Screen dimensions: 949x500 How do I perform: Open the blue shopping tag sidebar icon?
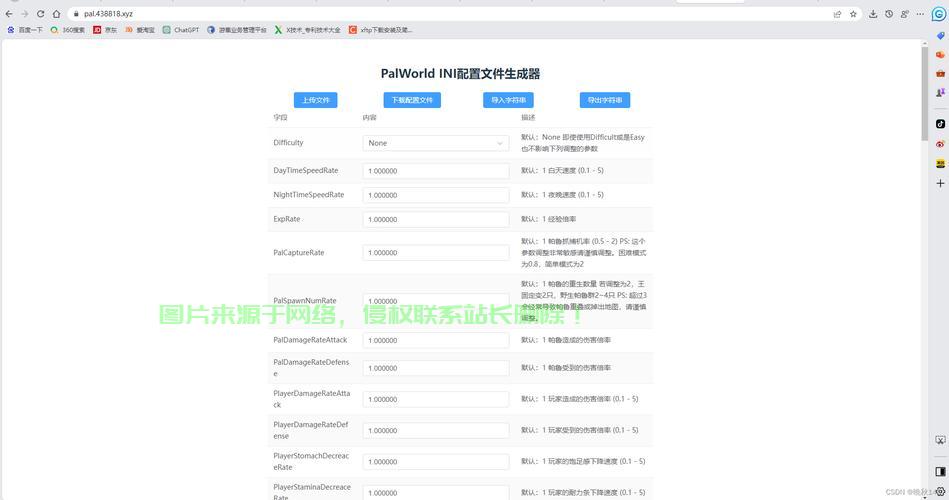pyautogui.click(x=940, y=36)
